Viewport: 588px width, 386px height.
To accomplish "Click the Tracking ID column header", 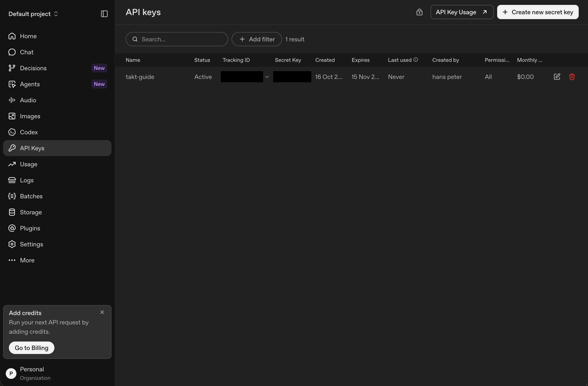I will tap(236, 60).
